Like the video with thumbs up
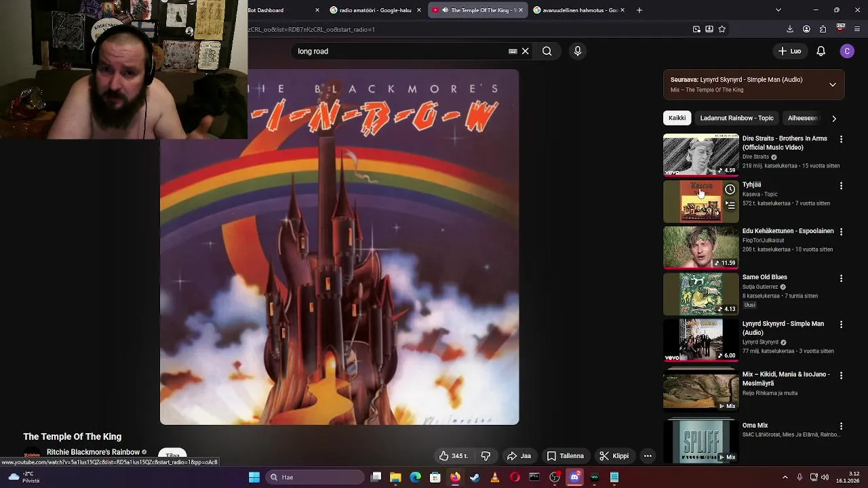This screenshot has width=868, height=488. pyautogui.click(x=454, y=456)
